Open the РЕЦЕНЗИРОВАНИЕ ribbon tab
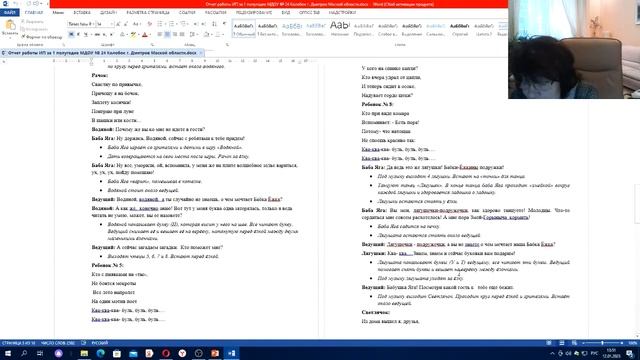Screen dimensions: 640x360 (x=254, y=13)
